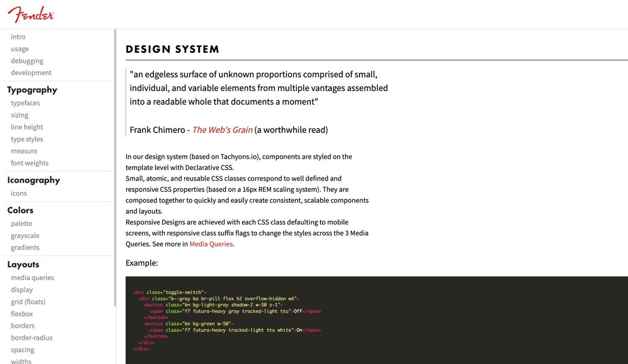Image resolution: width=628 pixels, height=364 pixels.
Task: Go to the usage section
Action: pyautogui.click(x=20, y=49)
